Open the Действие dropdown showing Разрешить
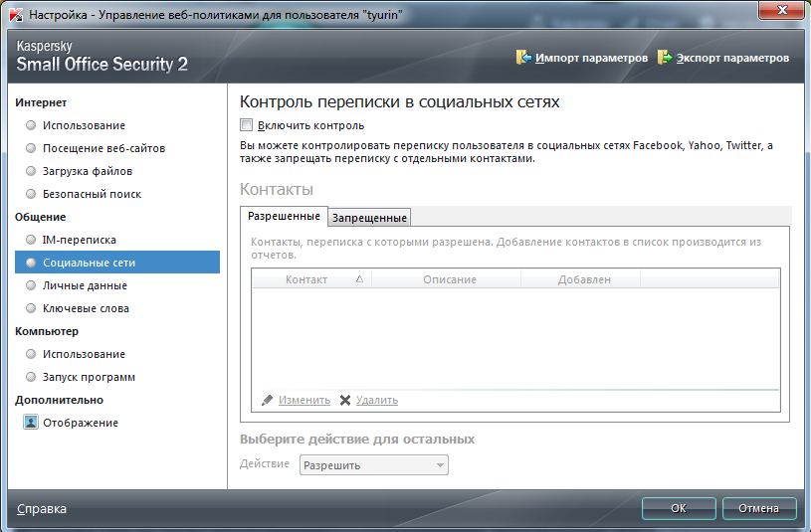This screenshot has height=532, width=811. pos(374,464)
